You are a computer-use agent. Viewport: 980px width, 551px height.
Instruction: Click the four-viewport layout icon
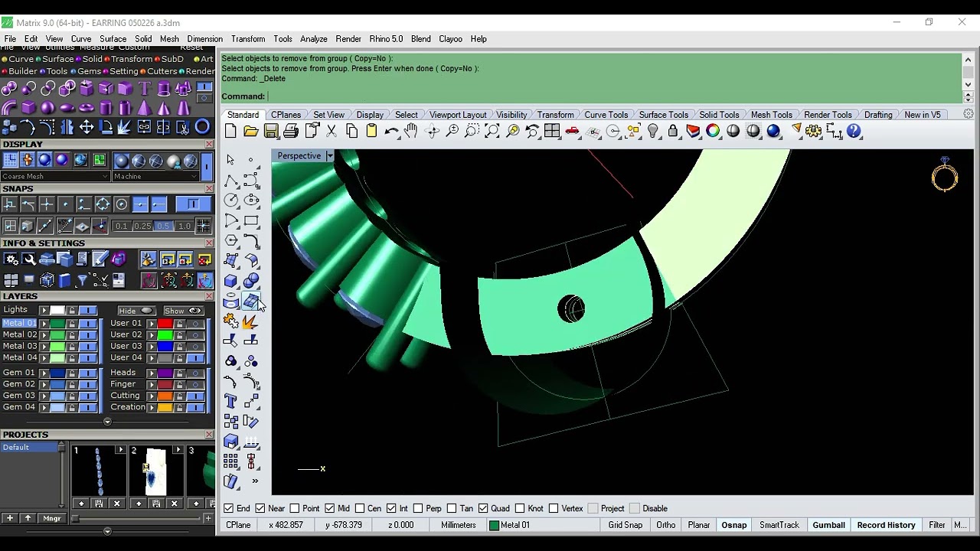(552, 132)
